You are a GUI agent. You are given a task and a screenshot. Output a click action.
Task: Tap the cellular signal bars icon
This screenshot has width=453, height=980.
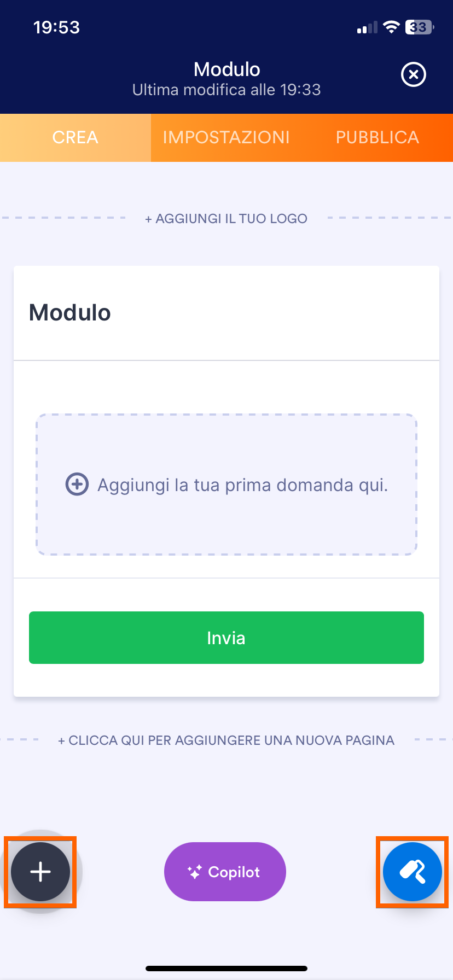(367, 27)
